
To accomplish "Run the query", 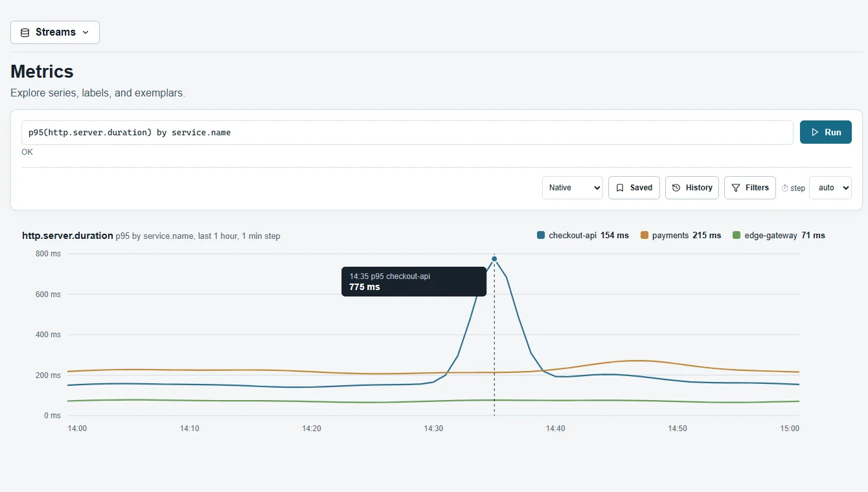I will point(825,132).
